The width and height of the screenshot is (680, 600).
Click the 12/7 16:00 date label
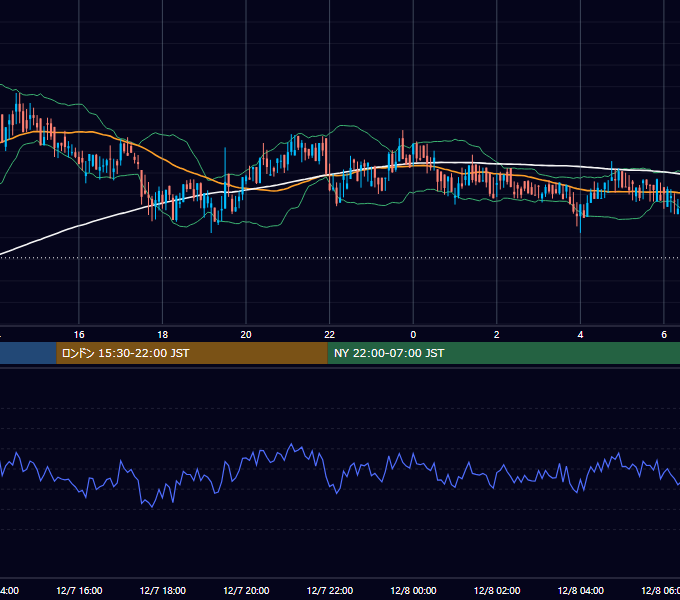[x=79, y=590]
